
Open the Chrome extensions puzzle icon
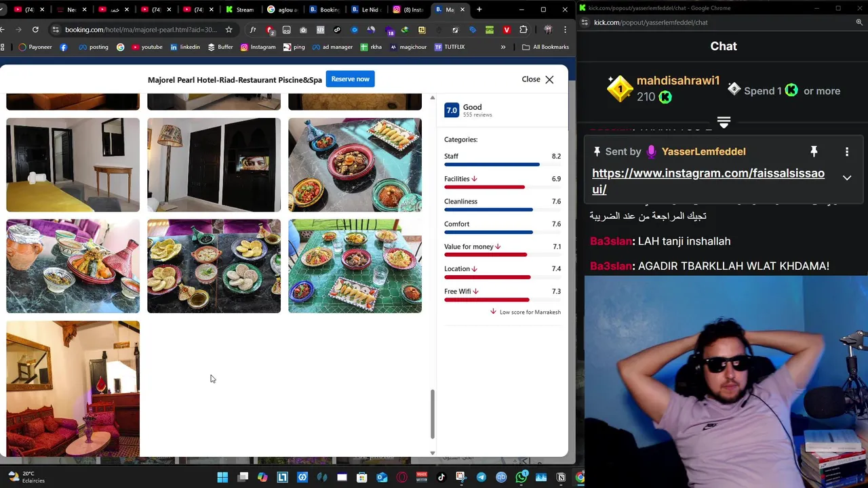[x=524, y=30]
